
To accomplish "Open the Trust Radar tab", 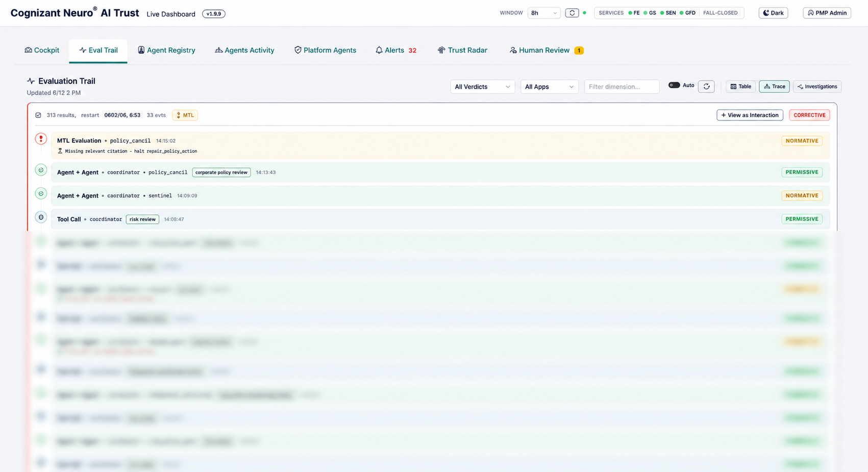I will tap(462, 50).
